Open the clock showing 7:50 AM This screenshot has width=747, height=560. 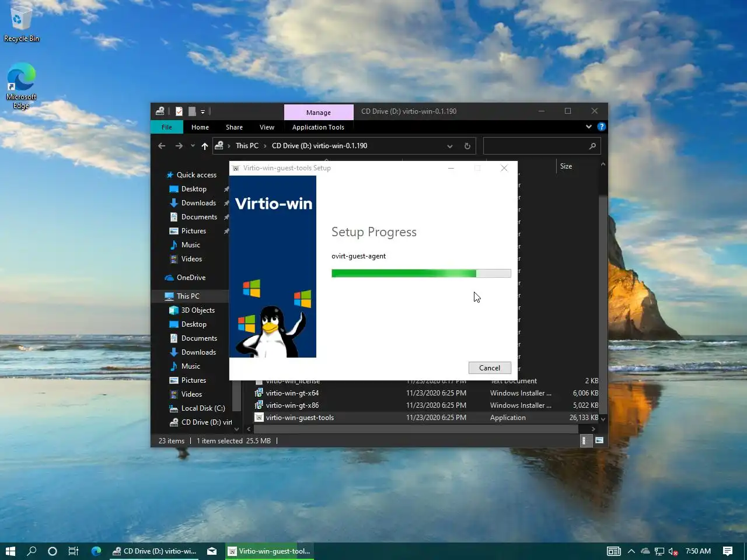698,551
